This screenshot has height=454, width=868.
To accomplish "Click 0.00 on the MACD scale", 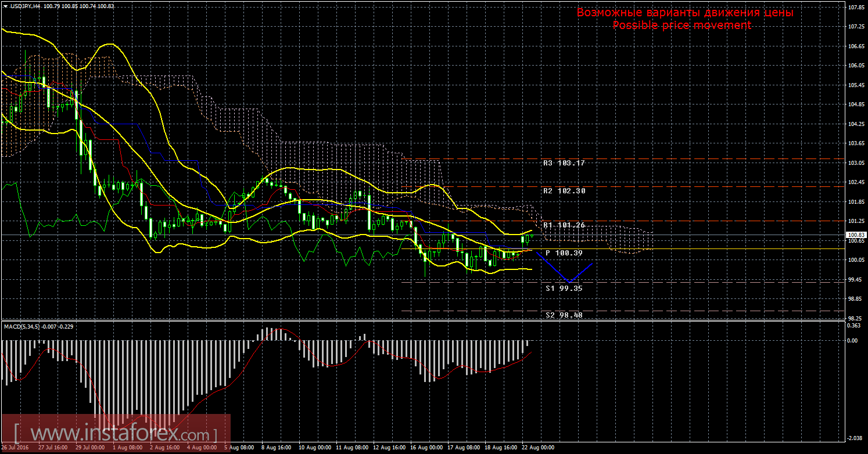I will click(853, 341).
